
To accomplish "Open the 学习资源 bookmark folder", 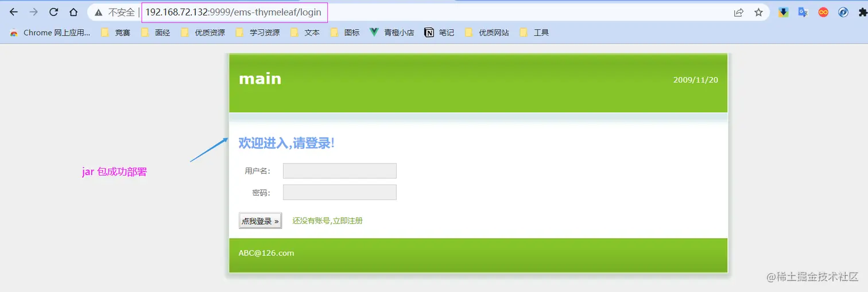I will click(x=258, y=33).
